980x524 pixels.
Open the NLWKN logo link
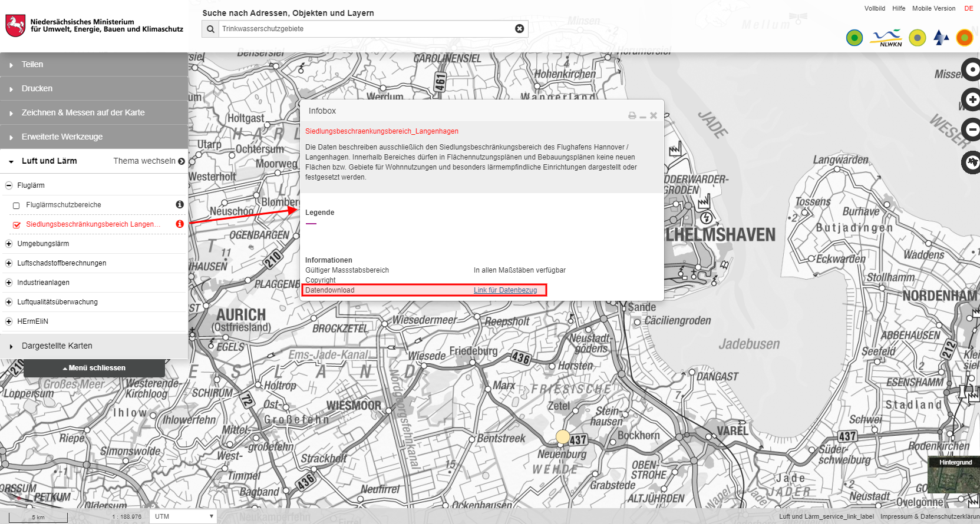[x=886, y=38]
